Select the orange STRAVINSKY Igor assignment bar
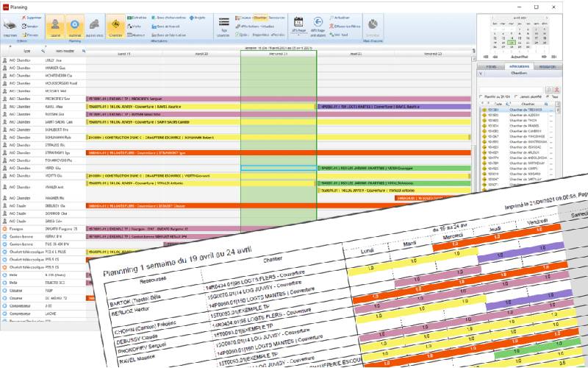Image resolution: width=588 pixels, height=368 pixels. tap(279, 153)
